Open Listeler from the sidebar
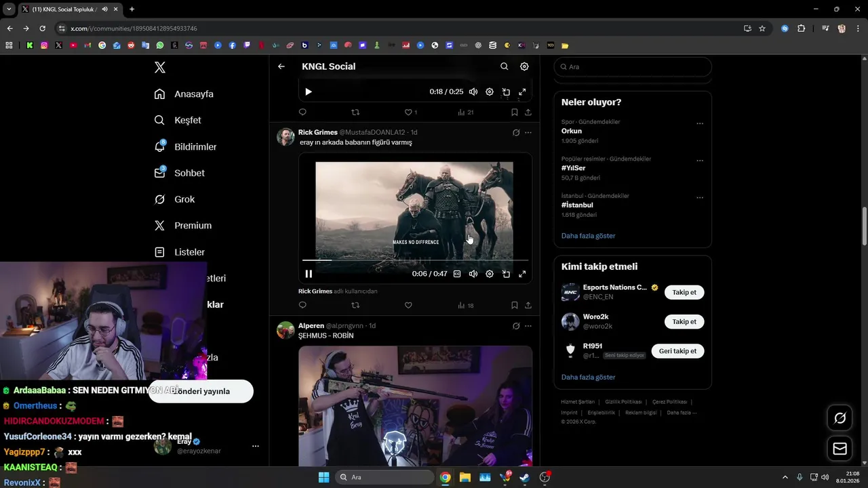Image resolution: width=868 pixels, height=488 pixels. click(x=180, y=252)
